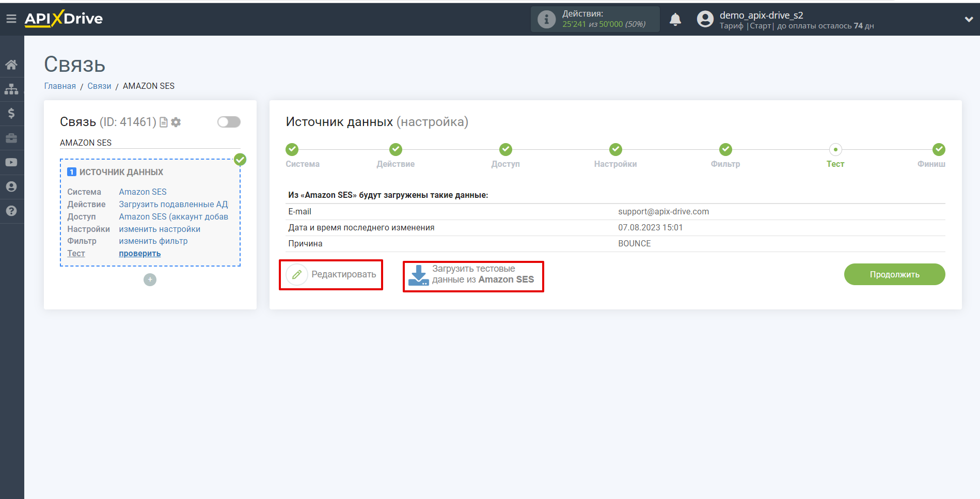Open the help question sidebar icon

point(11,211)
